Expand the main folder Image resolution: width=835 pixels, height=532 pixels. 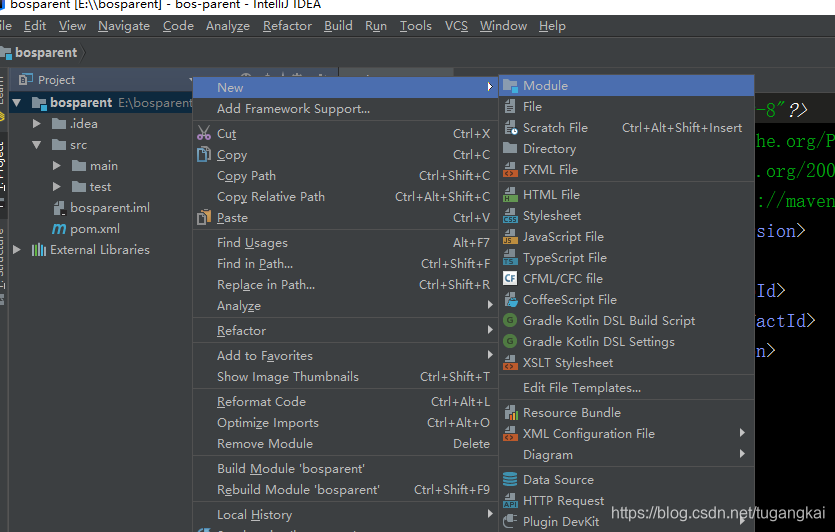click(x=56, y=166)
